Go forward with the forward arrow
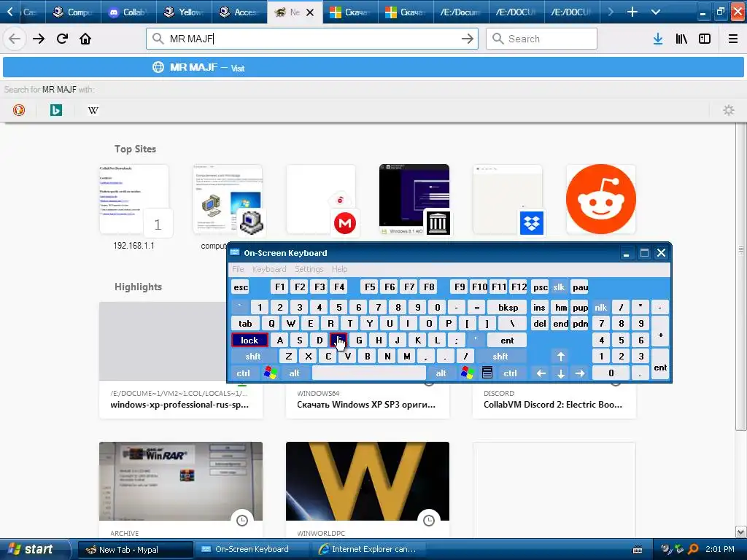 [x=39, y=39]
